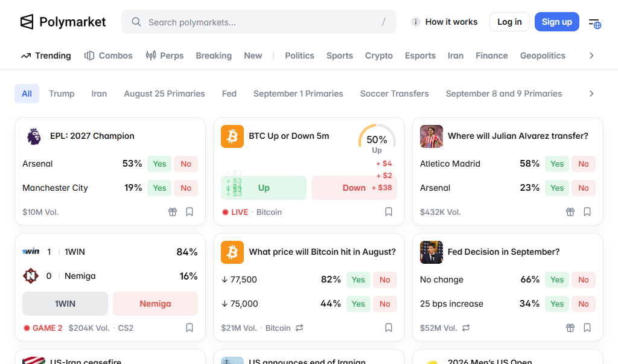This screenshot has width=618, height=364.
Task: Click Bitcoin icon on August price card
Action: point(232,252)
